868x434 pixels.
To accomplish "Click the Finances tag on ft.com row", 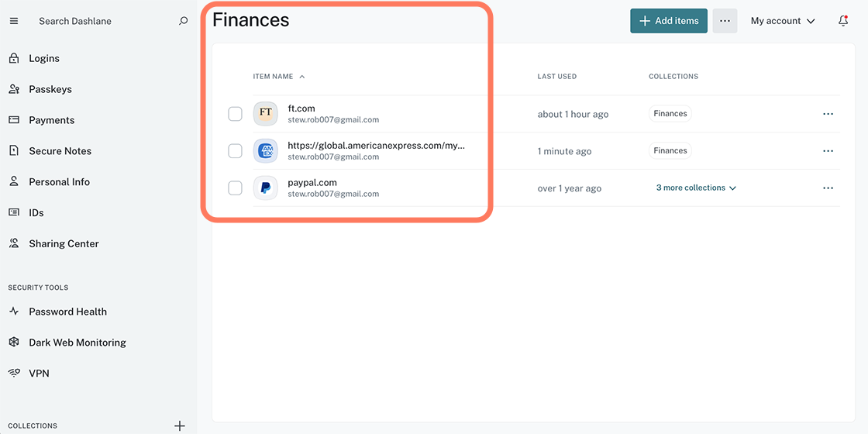I will click(x=670, y=114).
